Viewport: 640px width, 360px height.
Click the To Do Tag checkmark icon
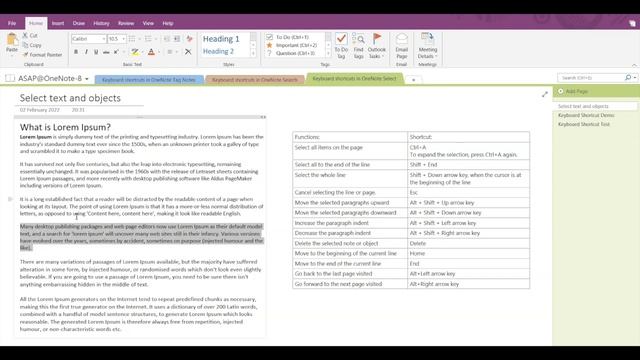click(341, 39)
